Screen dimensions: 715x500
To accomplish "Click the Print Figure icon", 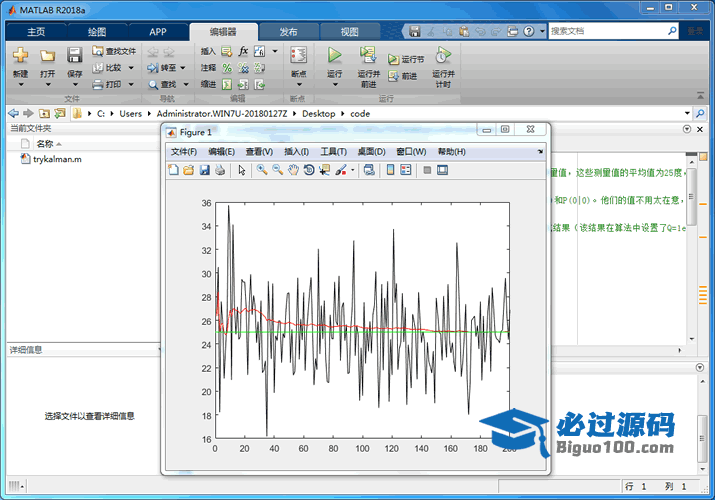I will (219, 170).
